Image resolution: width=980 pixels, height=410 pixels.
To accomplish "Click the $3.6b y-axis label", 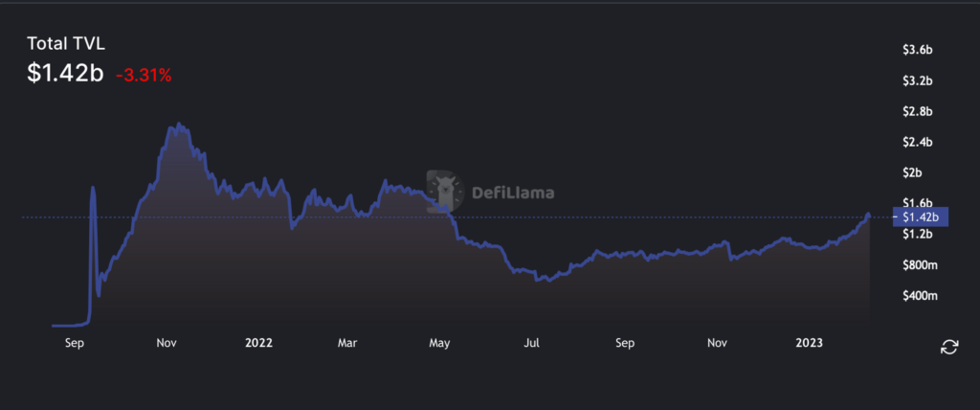I will pos(918,52).
